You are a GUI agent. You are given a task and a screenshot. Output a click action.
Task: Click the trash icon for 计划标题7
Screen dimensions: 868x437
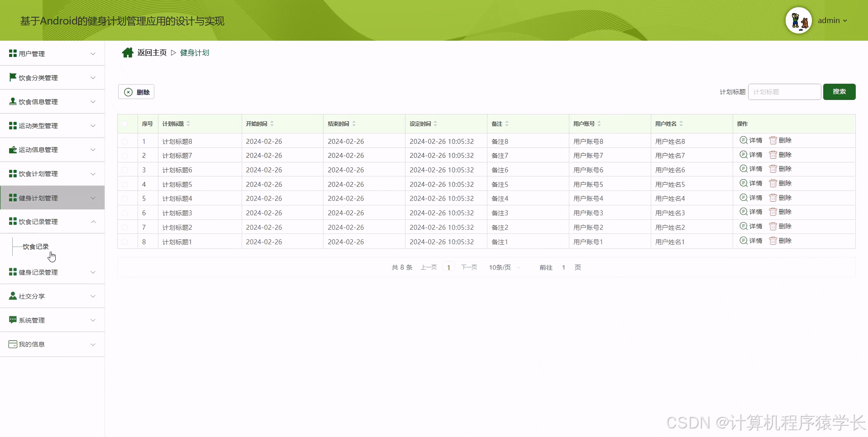pos(773,155)
